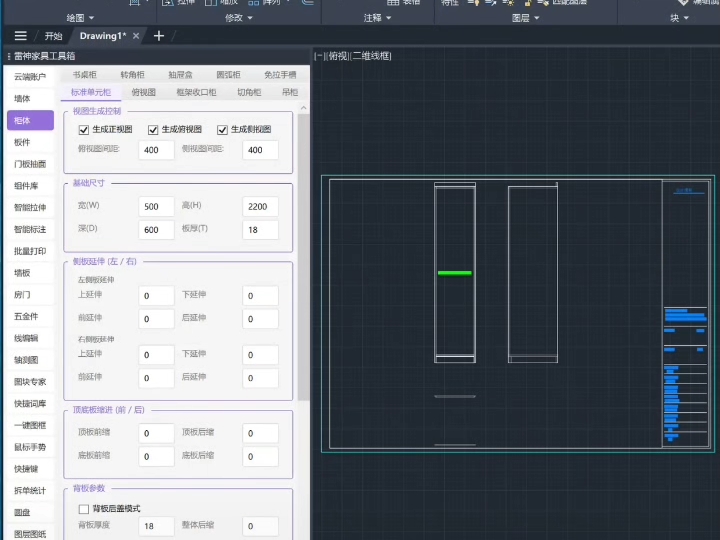This screenshot has height=540, width=720.
Task: Open 鼠标手势 section
Action: tap(30, 447)
